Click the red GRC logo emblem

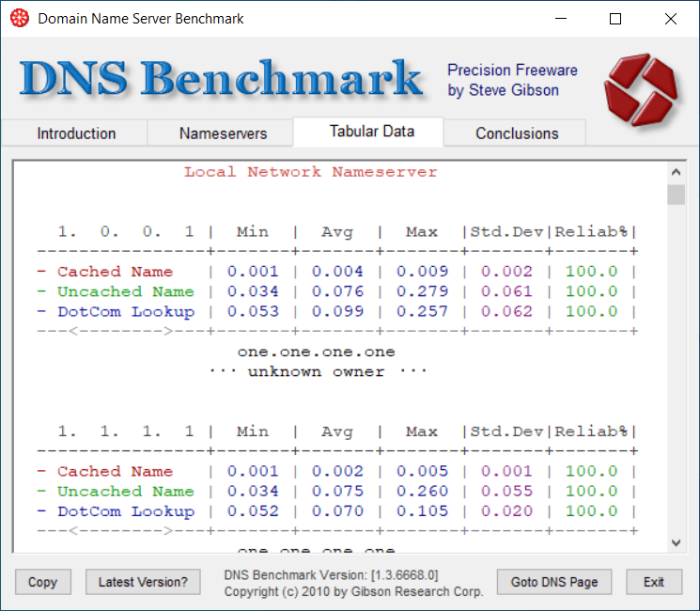[x=641, y=89]
